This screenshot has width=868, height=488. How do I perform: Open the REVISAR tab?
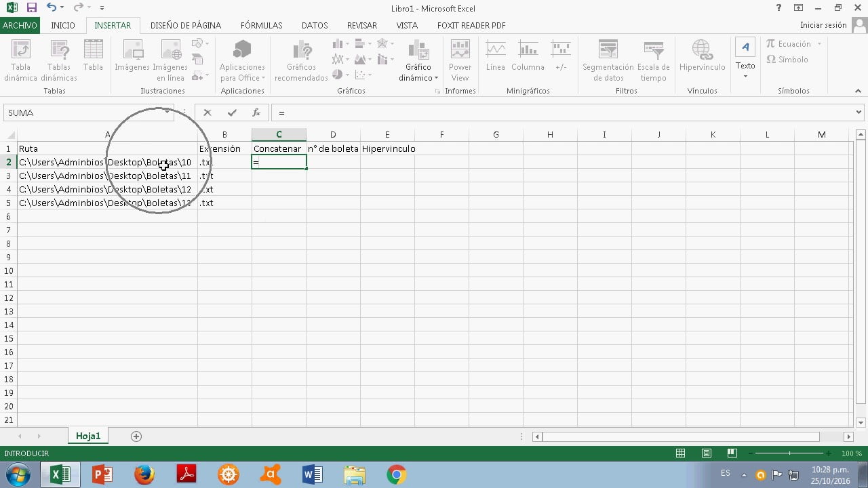[362, 26]
